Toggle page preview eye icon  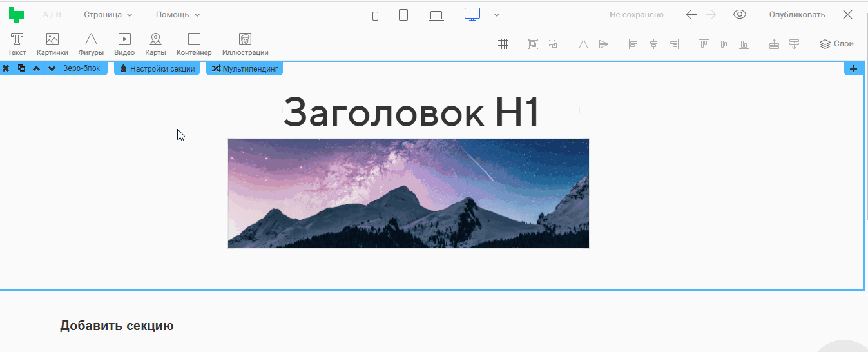(740, 15)
